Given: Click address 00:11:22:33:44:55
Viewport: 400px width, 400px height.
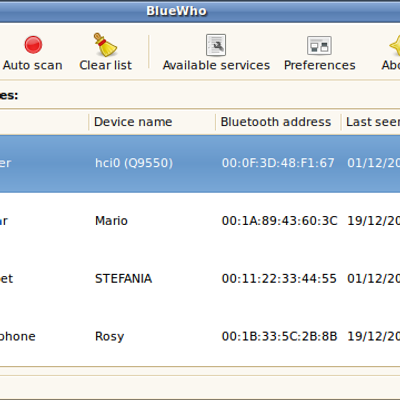Looking at the screenshot, I should [279, 279].
